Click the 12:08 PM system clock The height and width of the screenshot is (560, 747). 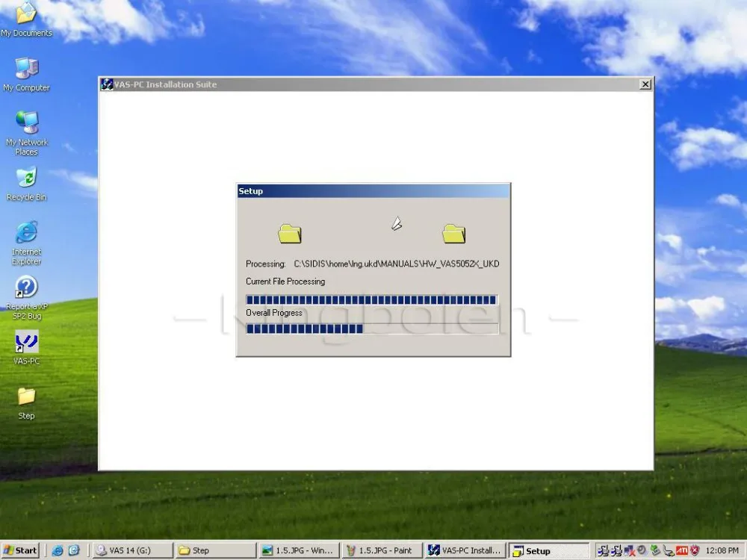[x=722, y=550]
